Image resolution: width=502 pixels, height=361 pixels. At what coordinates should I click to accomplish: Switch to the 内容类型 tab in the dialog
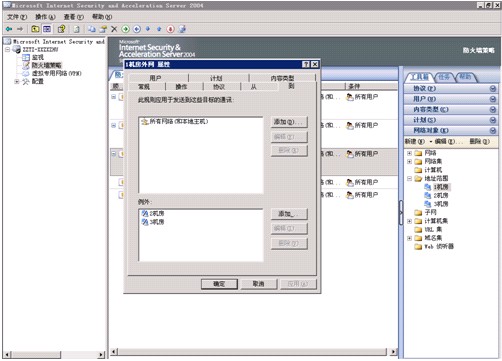pos(282,78)
